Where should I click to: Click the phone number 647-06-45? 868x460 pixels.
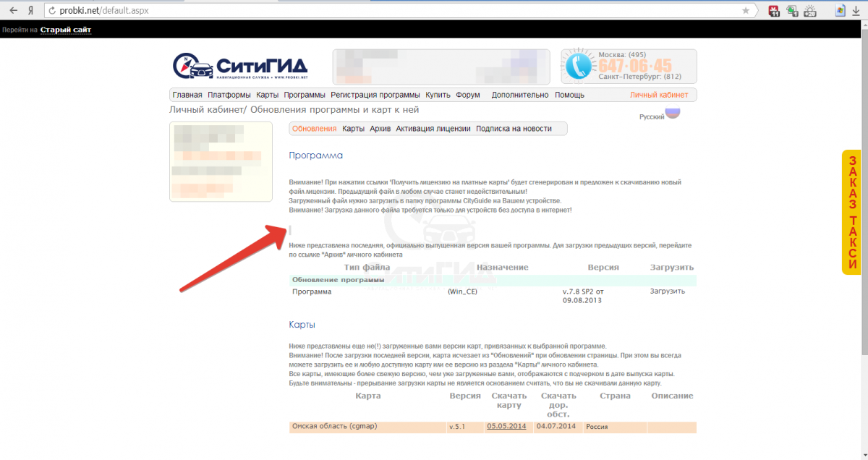click(x=635, y=65)
